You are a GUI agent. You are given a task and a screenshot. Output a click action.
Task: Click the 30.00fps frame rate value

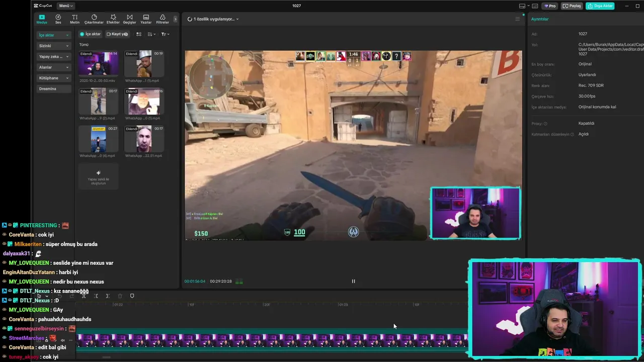click(587, 96)
